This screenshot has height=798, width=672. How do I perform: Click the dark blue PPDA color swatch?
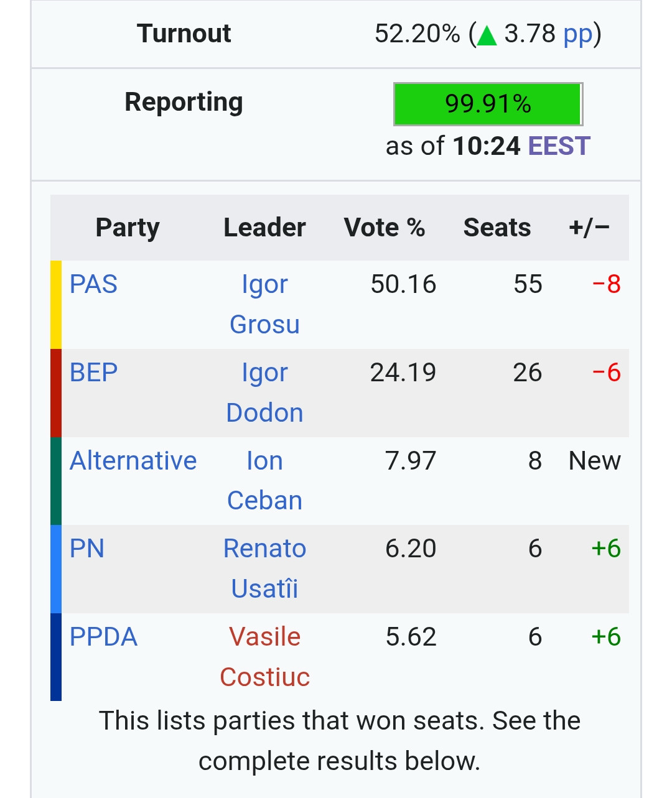tap(56, 657)
